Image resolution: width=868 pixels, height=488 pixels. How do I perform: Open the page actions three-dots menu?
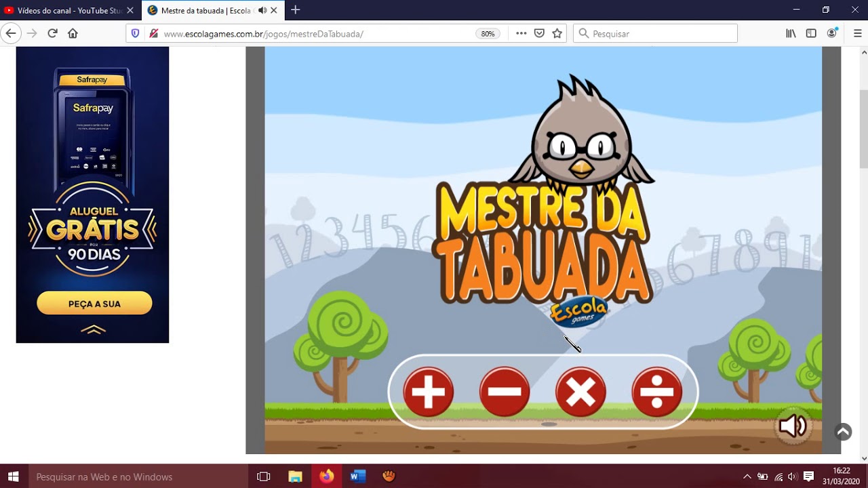(x=521, y=33)
